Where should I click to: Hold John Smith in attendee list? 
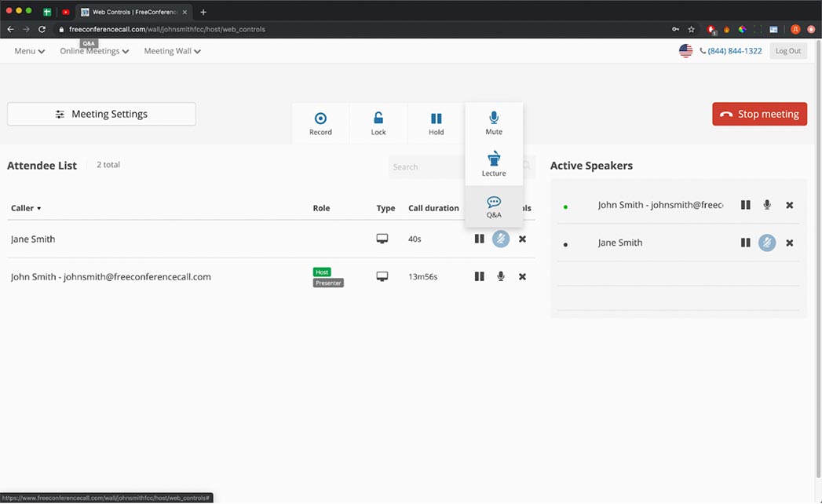point(479,276)
